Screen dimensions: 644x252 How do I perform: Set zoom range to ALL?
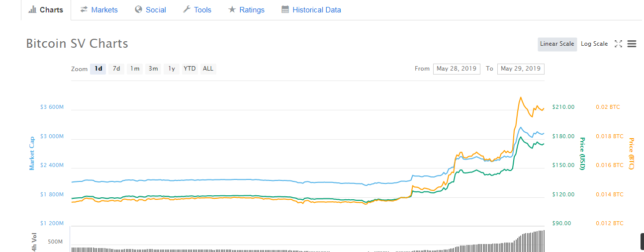(208, 69)
